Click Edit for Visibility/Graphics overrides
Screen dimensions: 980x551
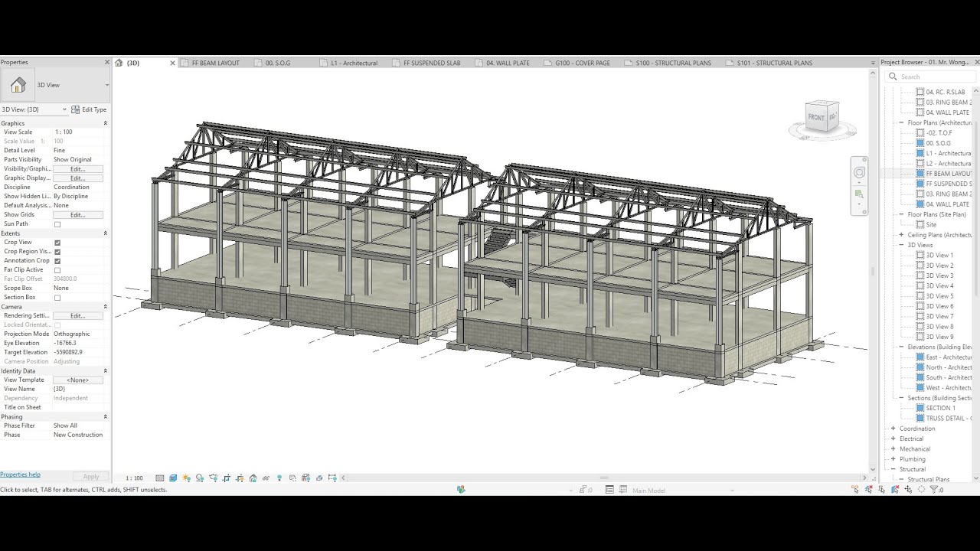point(77,169)
